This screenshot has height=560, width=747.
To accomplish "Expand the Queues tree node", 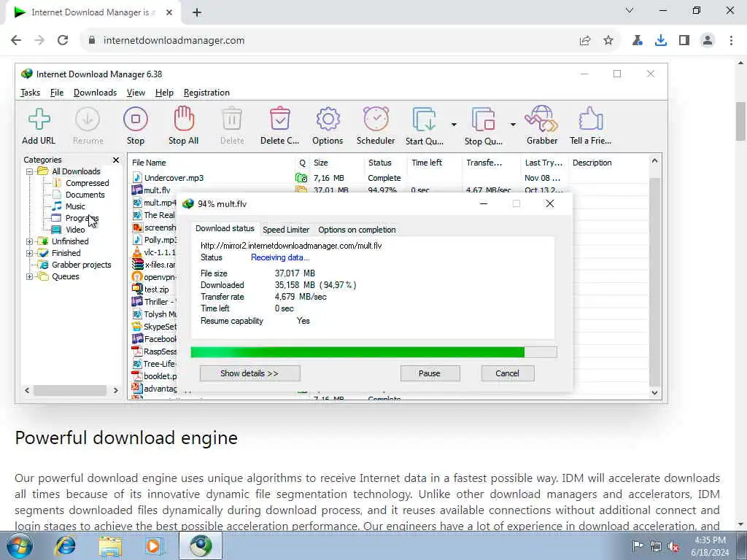I will click(x=29, y=276).
